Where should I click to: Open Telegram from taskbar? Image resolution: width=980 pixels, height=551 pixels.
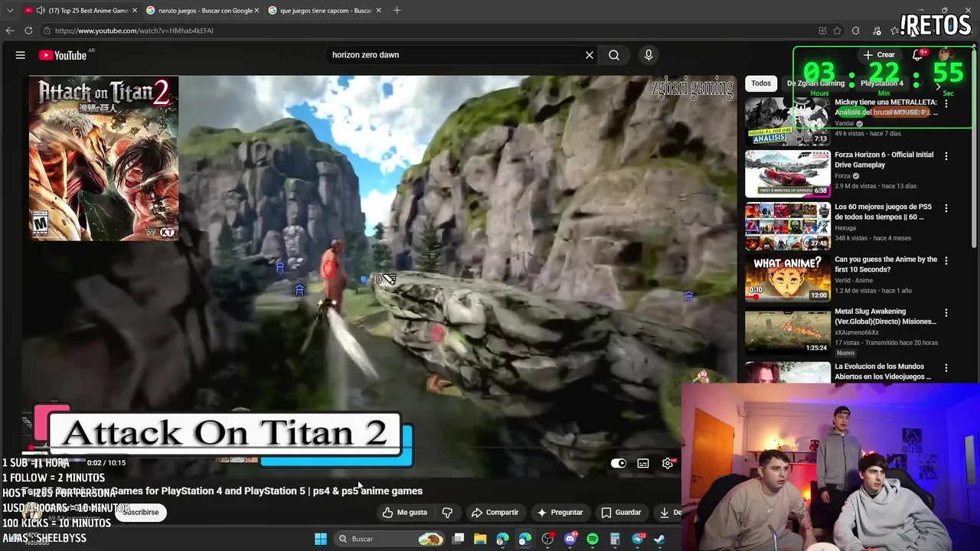tap(637, 539)
